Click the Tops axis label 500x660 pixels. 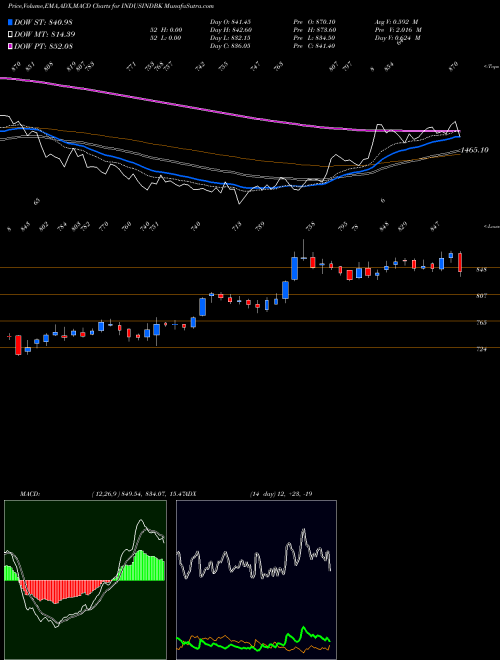491,67
